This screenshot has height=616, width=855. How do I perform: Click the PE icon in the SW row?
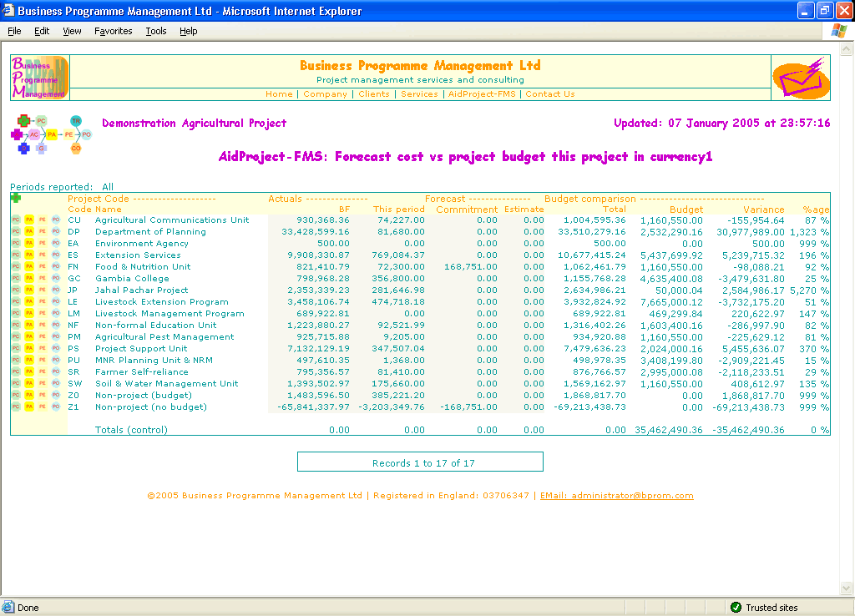tap(42, 383)
